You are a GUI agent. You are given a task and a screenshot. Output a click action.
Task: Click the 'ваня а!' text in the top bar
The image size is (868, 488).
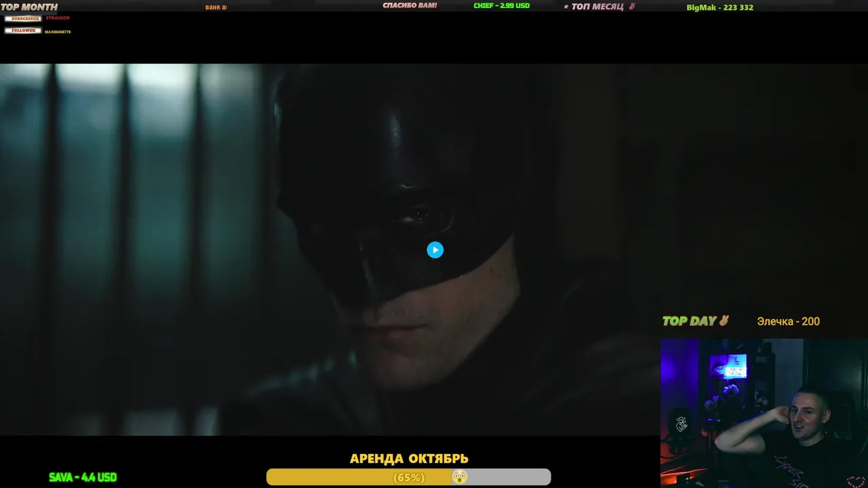(216, 7)
